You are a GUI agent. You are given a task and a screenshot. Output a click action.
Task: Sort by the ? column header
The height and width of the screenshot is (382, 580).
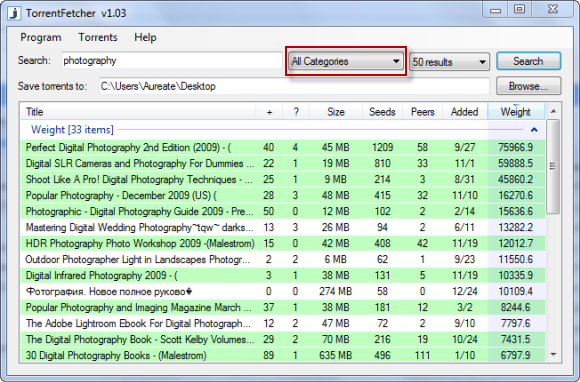pos(296,112)
